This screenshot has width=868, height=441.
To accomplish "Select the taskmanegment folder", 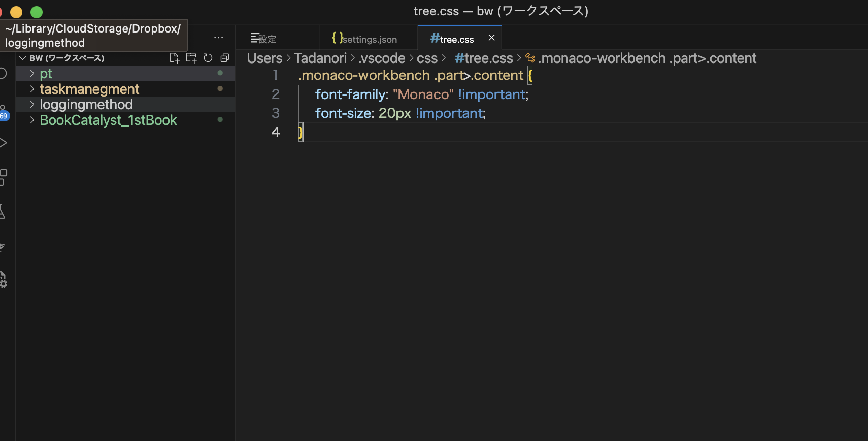I will click(125, 89).
